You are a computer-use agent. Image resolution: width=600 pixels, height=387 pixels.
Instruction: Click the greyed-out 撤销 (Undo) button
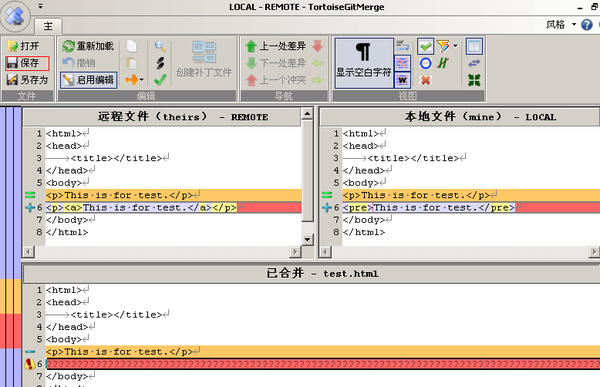click(x=80, y=63)
